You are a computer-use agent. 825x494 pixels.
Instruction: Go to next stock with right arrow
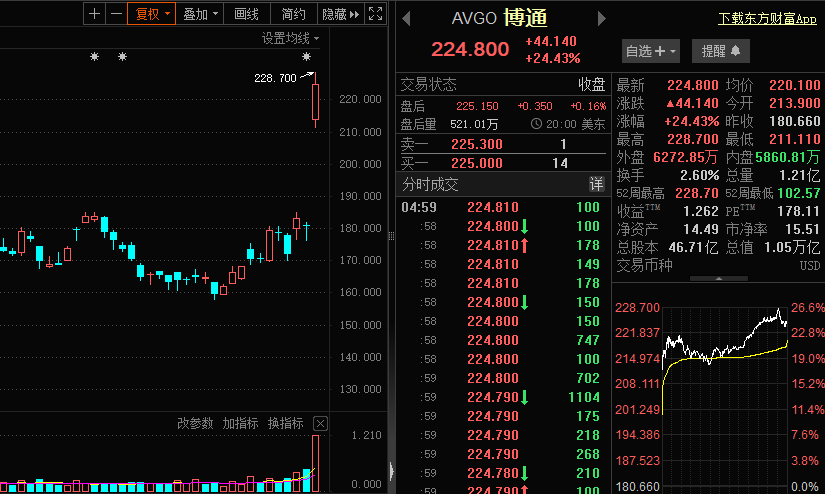602,19
